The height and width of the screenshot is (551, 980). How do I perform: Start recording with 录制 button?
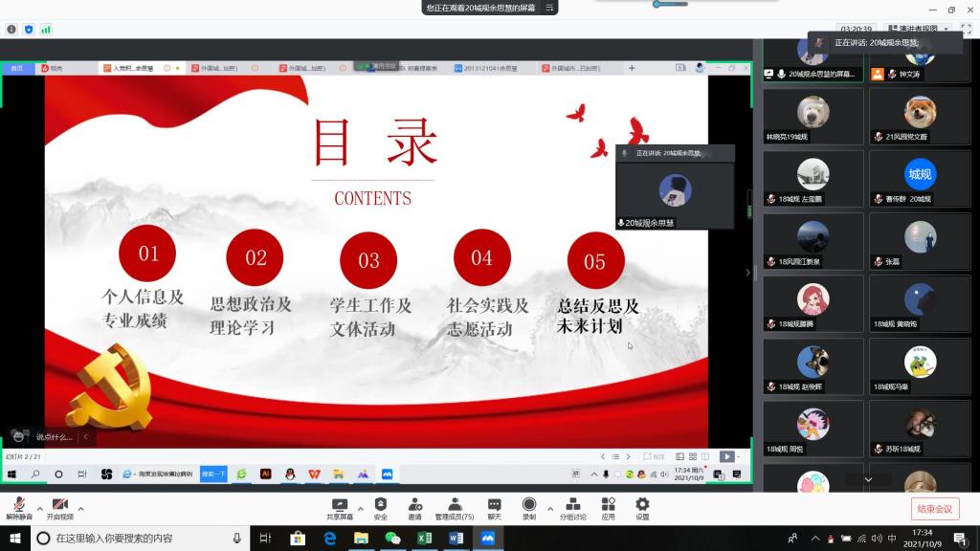(529, 507)
